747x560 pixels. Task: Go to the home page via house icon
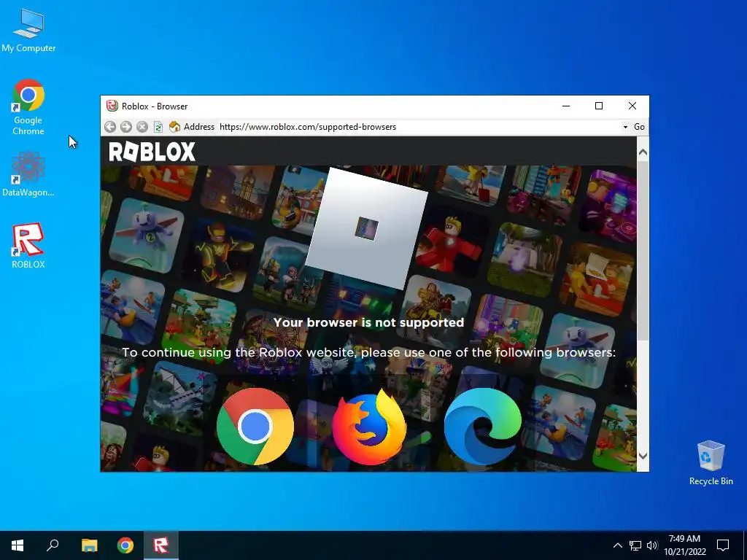174,127
